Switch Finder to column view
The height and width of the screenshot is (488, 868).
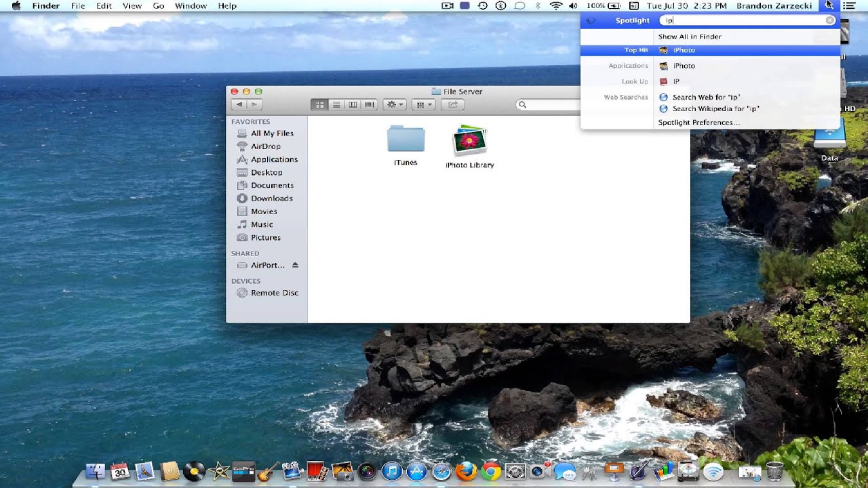(353, 104)
